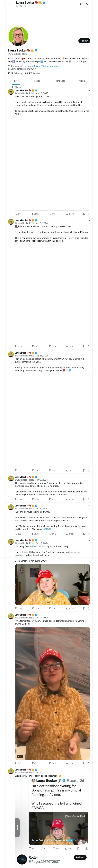Click the circular arrow icon beside search
Screen dimensions: 98x868
[81, 4]
